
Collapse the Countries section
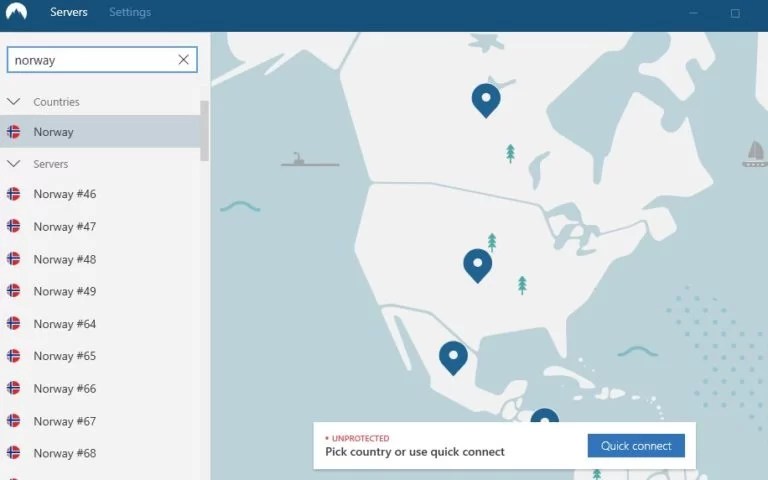14,101
